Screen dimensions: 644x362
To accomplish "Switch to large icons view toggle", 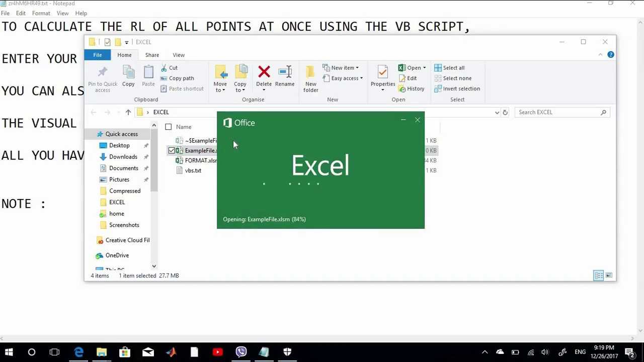I will click(x=609, y=276).
